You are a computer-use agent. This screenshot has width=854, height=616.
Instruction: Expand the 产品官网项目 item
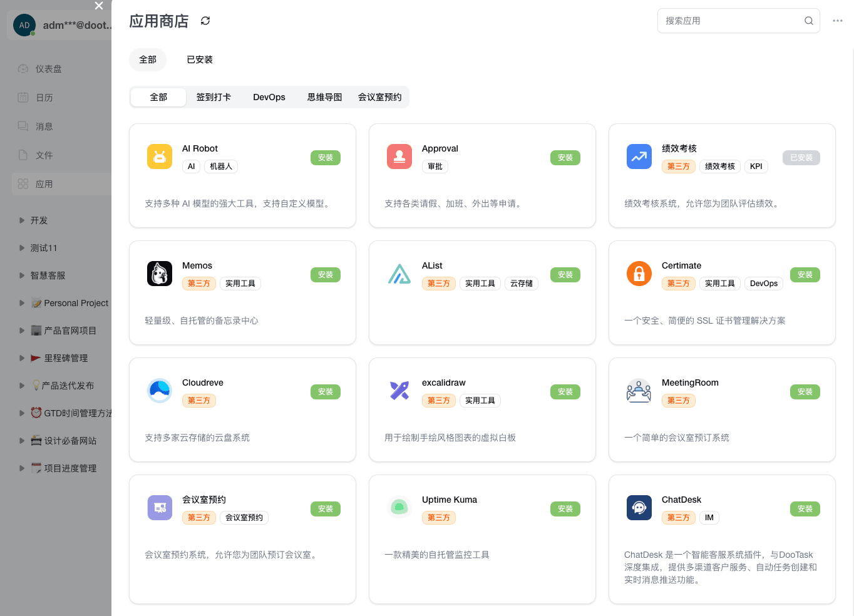pyautogui.click(x=22, y=331)
